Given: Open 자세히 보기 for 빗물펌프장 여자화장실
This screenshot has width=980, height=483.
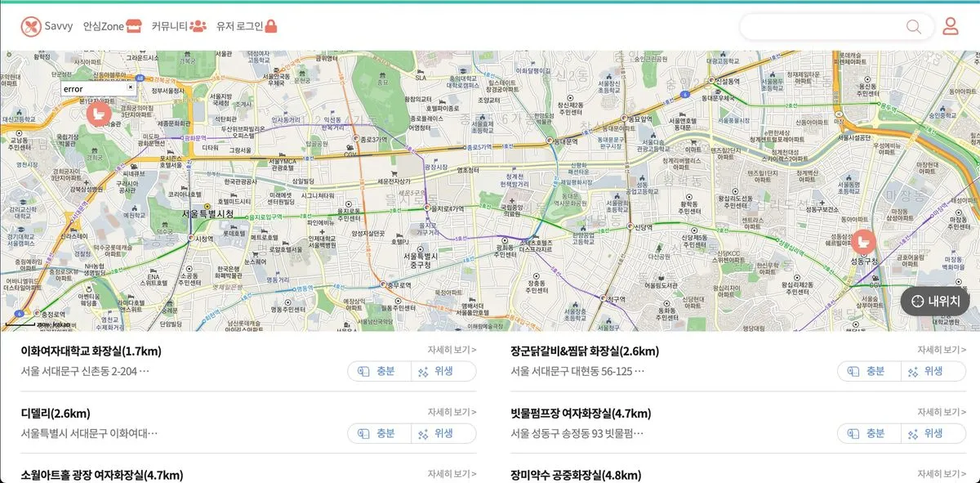Looking at the screenshot, I should click(x=942, y=412).
